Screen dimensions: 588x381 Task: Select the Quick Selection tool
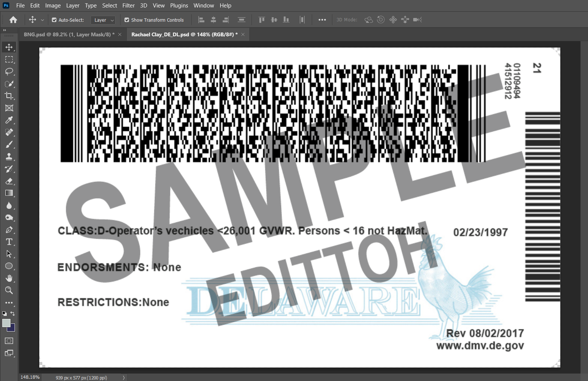tap(9, 84)
